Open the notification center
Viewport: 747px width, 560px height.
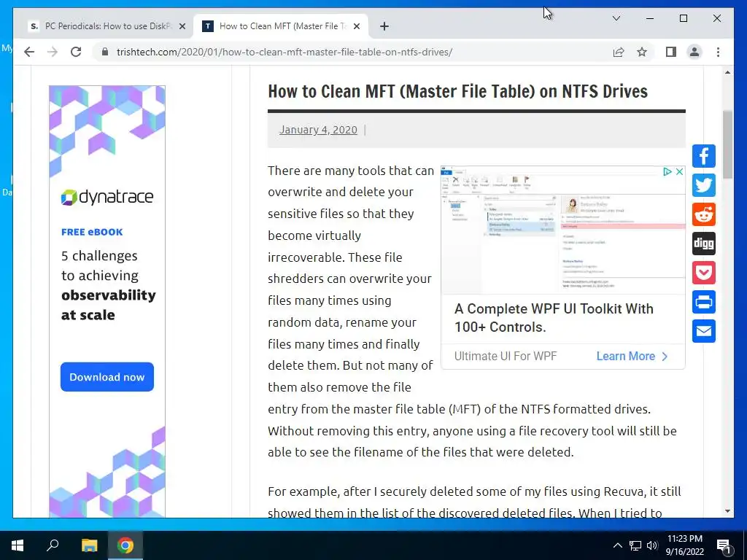(724, 545)
